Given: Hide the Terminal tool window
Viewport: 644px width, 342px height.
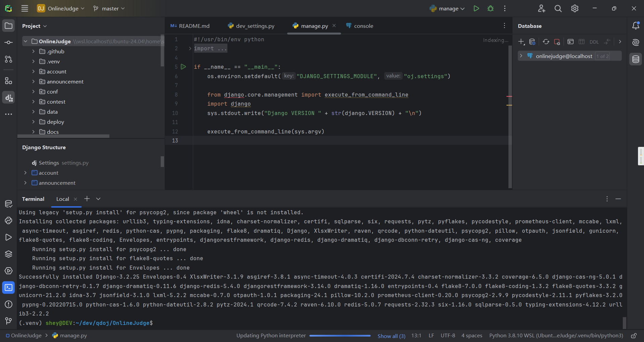Looking at the screenshot, I should [618, 199].
